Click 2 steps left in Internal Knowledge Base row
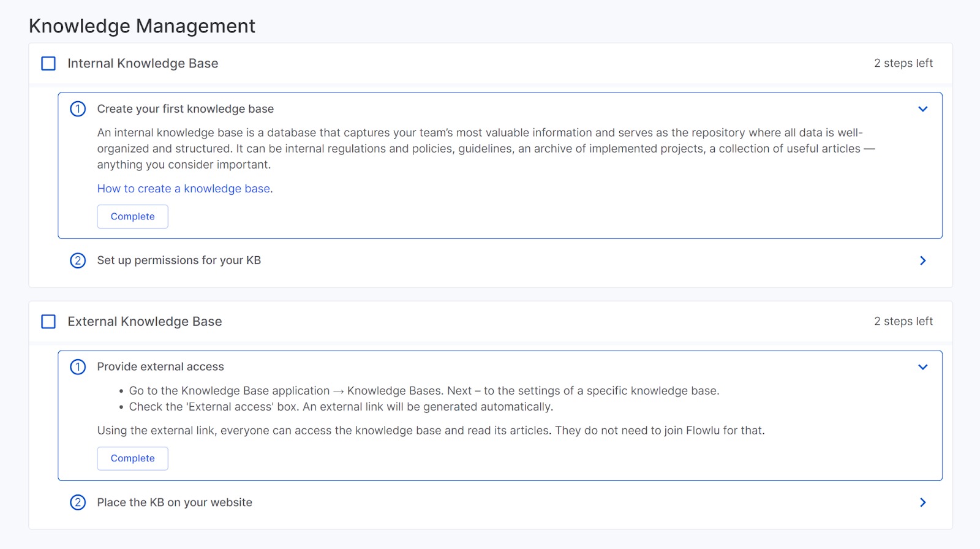The width and height of the screenshot is (980, 549). coord(903,63)
